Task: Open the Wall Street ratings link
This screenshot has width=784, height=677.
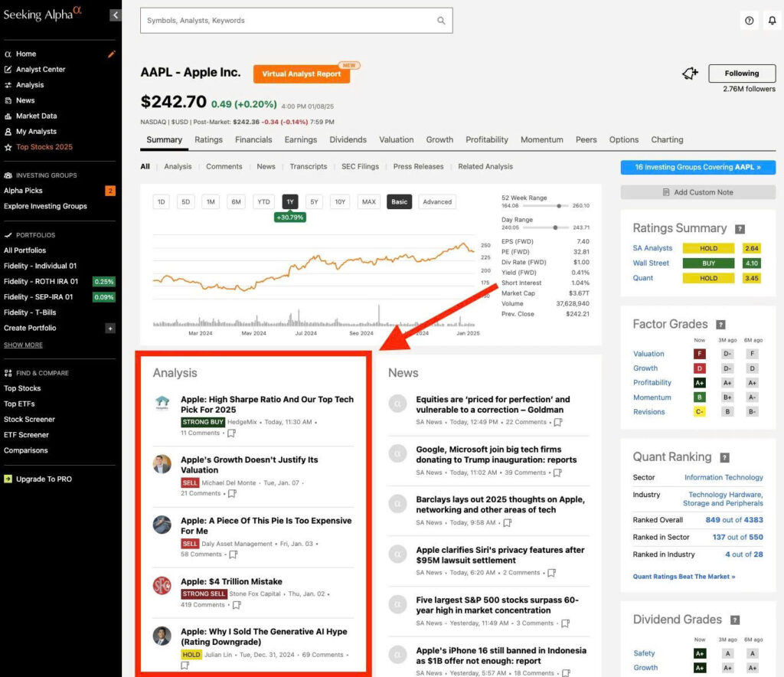Action: [x=651, y=263]
